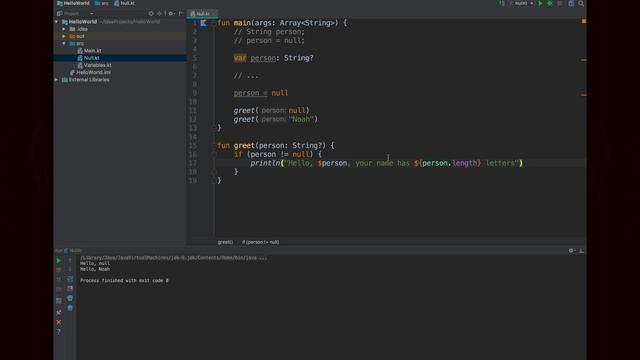Click the NullKt tab in Run panel

(x=74, y=251)
